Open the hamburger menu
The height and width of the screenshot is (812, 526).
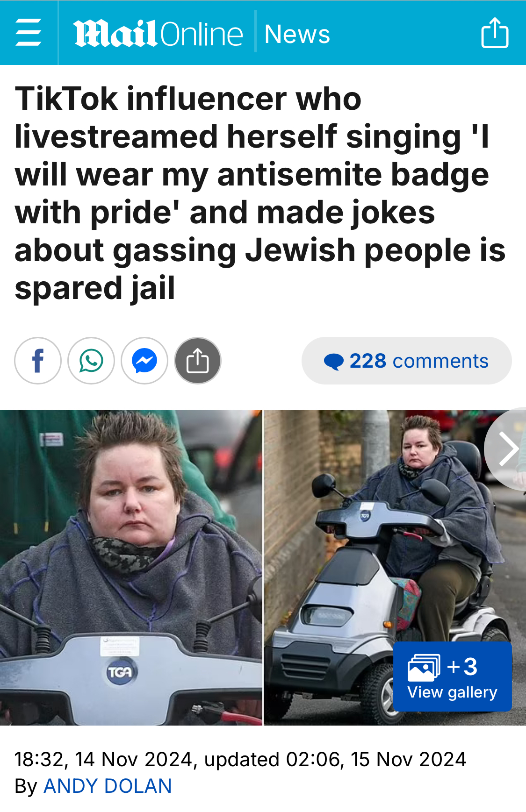tap(29, 33)
